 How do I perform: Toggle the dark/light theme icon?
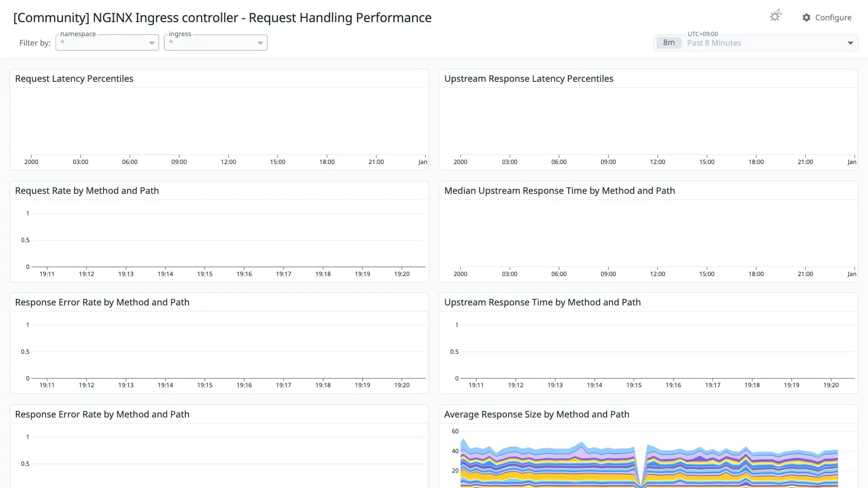tap(776, 16)
